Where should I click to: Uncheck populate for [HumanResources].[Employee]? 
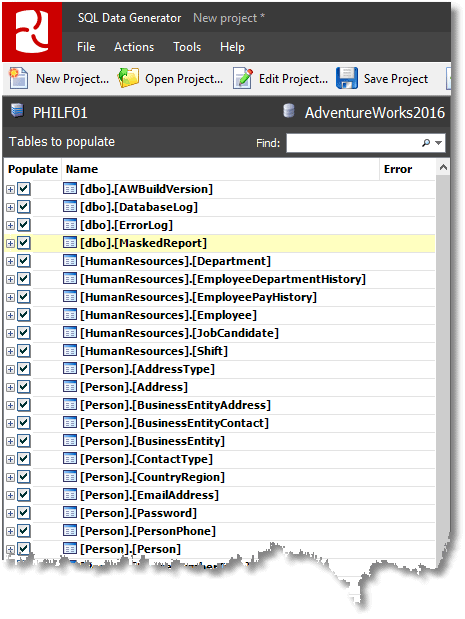[24, 315]
